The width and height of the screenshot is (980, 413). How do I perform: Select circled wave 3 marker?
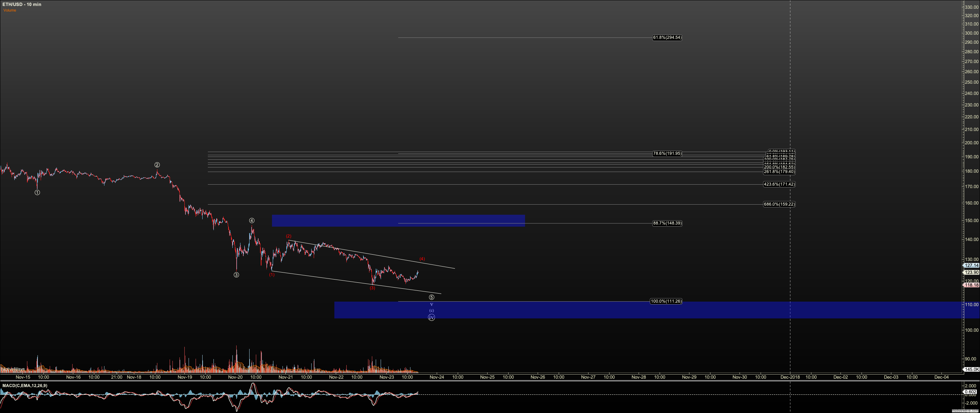pos(236,275)
